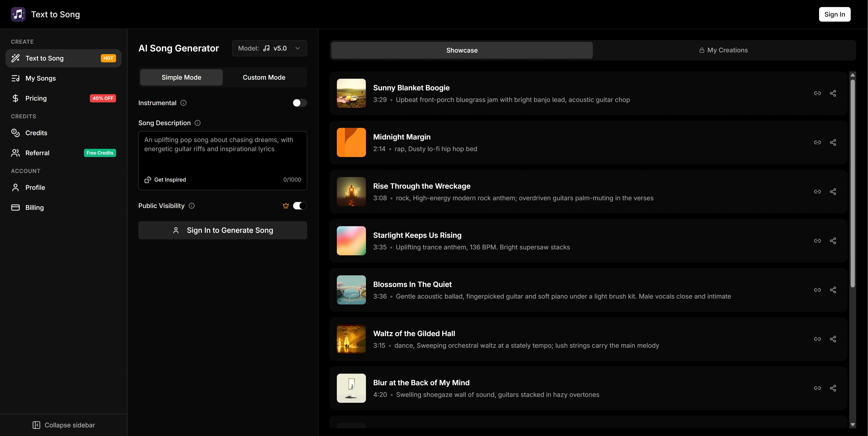
Task: Open Pricing in the sidebar
Action: pyautogui.click(x=36, y=98)
